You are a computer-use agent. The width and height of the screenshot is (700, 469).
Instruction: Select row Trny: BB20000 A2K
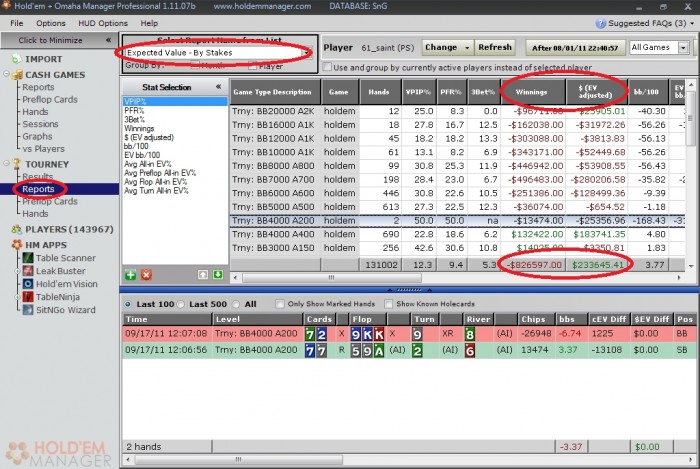[x=458, y=111]
